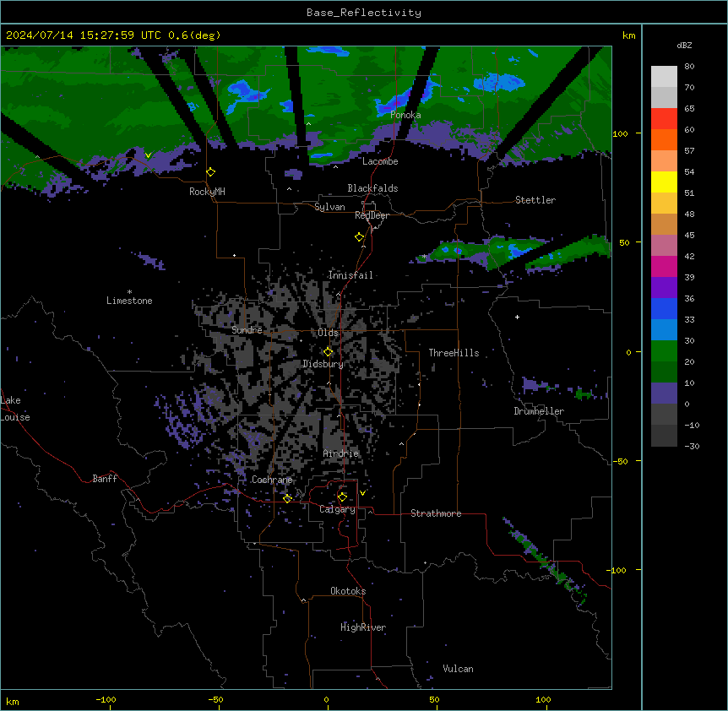The image size is (728, 711).
Task: Click the -30 value on dBZ scale
Action: 692,446
